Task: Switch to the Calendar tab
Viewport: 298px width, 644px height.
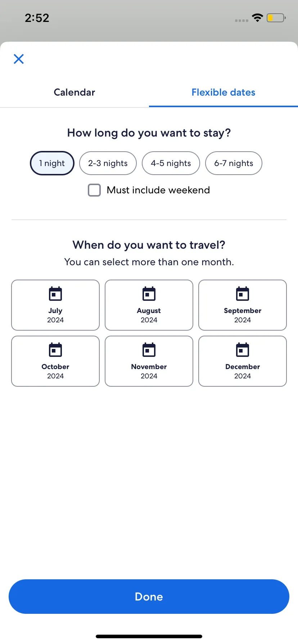Action: pyautogui.click(x=74, y=92)
